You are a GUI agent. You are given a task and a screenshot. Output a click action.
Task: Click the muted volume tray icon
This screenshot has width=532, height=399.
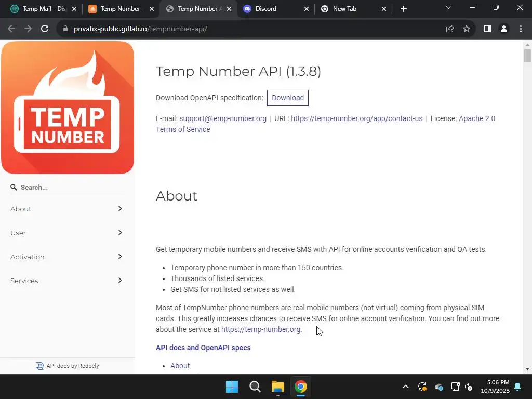coord(469,387)
